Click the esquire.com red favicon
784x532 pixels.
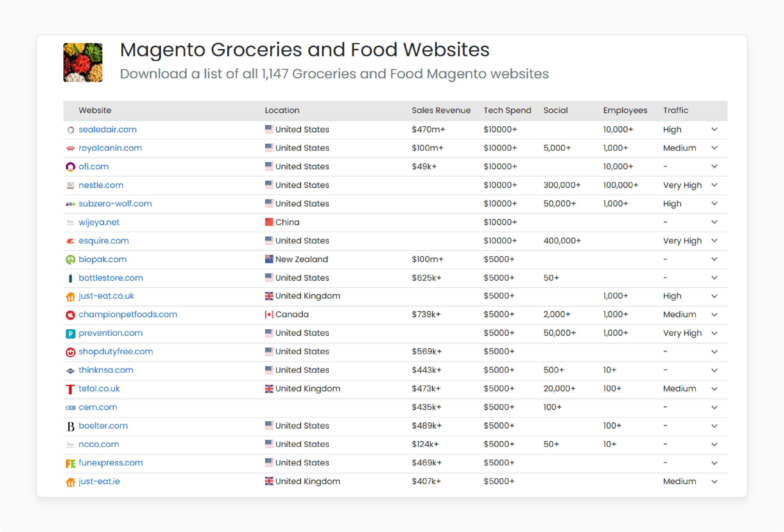[70, 241]
